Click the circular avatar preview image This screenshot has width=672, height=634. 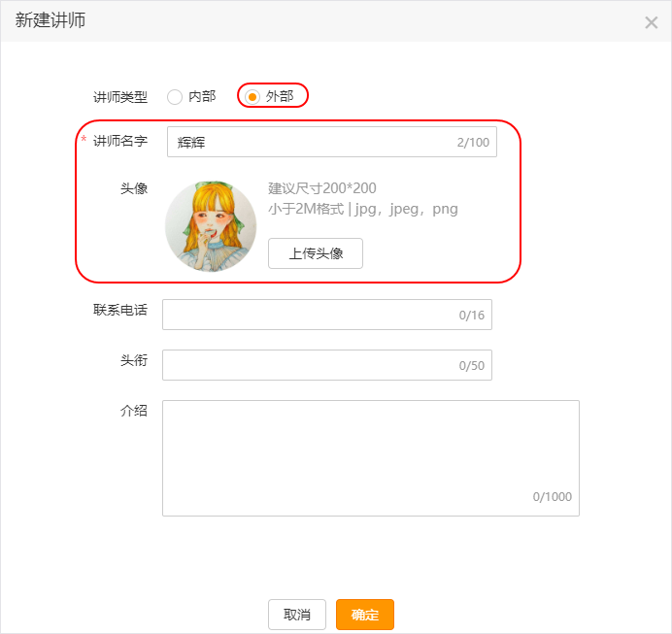tap(211, 226)
